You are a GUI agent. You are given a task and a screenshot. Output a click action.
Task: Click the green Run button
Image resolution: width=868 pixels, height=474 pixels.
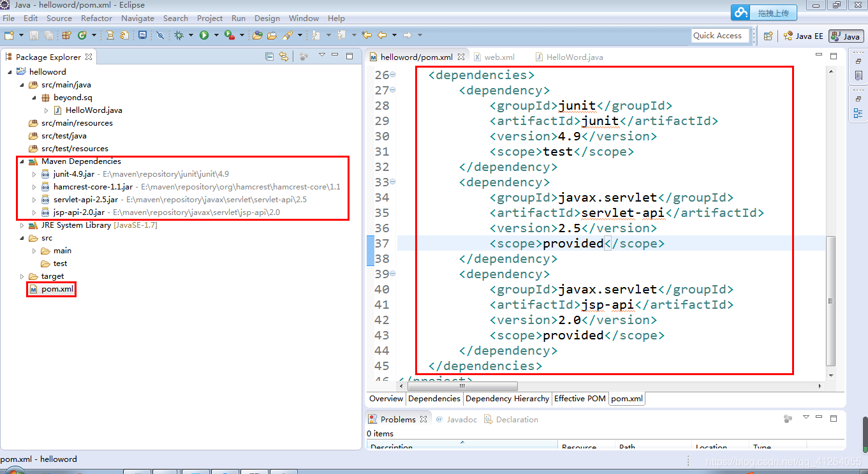click(x=204, y=35)
